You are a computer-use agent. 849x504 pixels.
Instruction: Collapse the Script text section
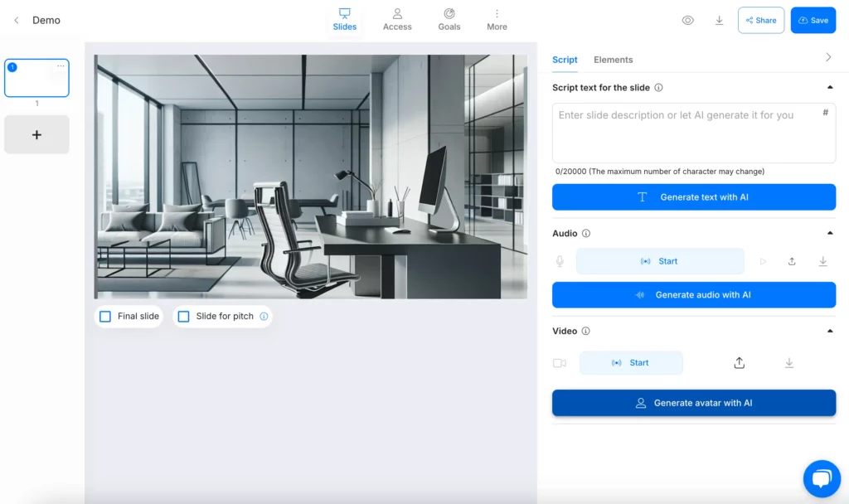click(x=830, y=88)
